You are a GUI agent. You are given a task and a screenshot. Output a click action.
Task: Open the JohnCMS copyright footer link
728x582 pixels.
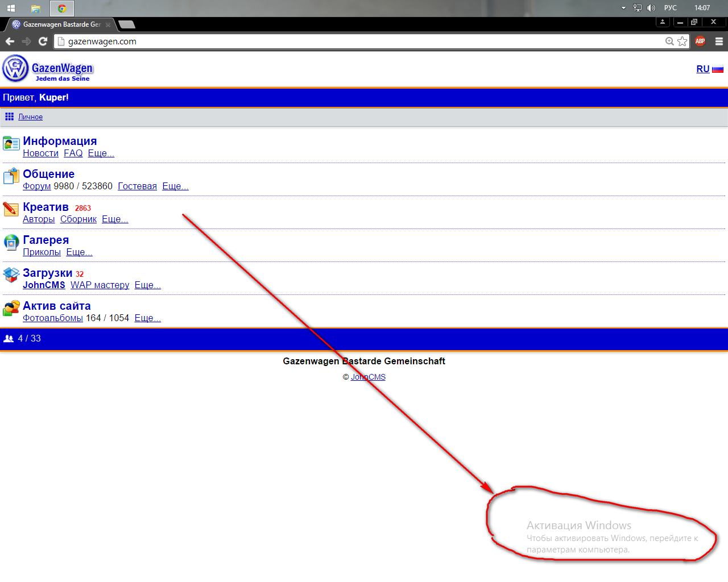[368, 377]
